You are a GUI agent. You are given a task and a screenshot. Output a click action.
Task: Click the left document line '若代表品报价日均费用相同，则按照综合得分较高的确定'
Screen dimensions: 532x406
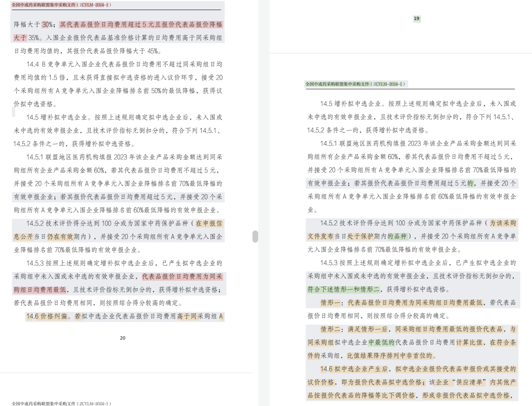98,303
